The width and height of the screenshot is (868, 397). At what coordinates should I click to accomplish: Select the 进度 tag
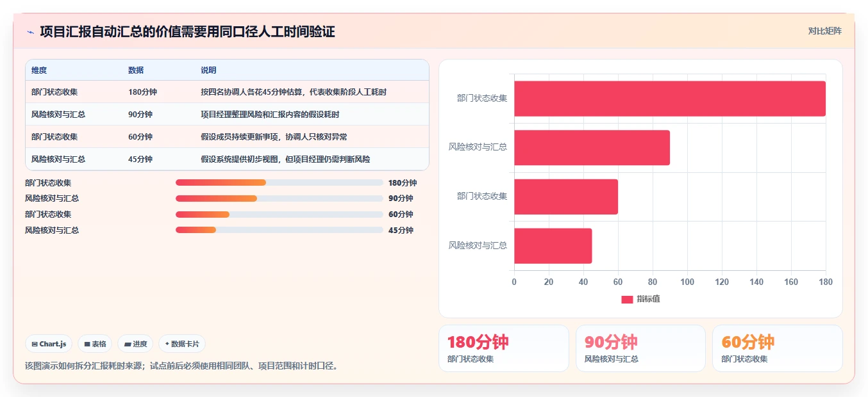click(x=135, y=344)
